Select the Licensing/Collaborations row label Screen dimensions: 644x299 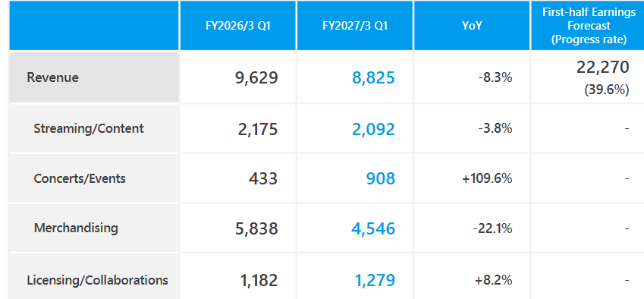pyautogui.click(x=97, y=280)
